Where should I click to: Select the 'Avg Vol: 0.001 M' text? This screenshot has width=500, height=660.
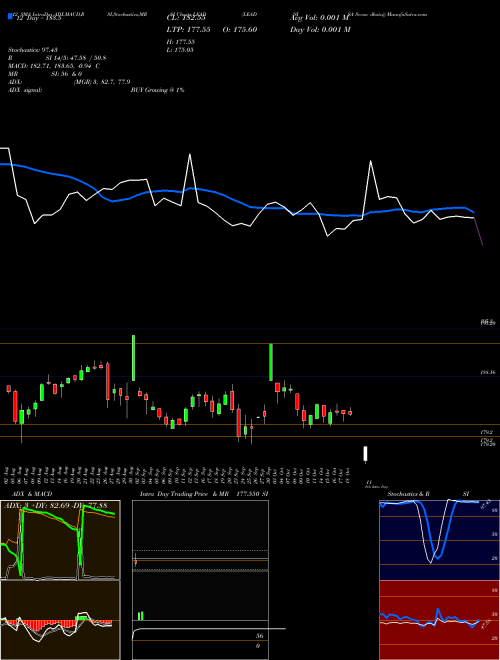321,18
